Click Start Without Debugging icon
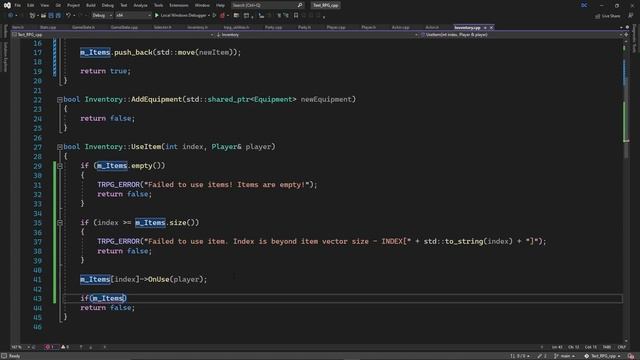 click(214, 16)
